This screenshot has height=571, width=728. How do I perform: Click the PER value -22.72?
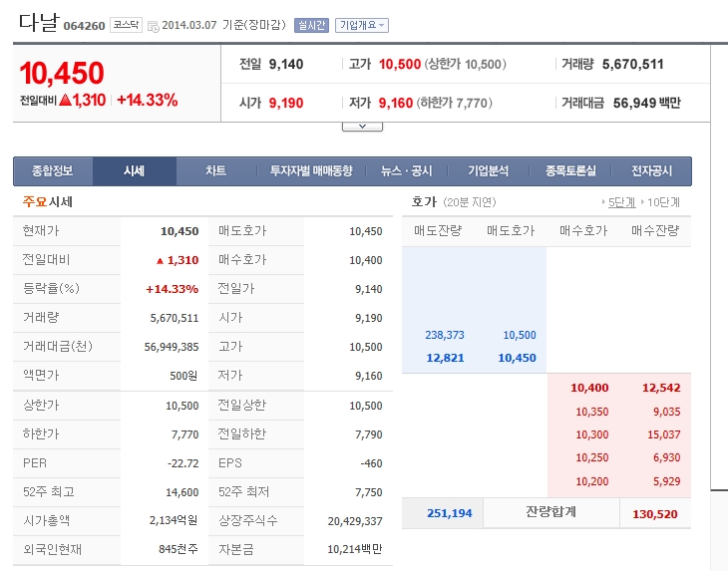pyautogui.click(x=182, y=463)
